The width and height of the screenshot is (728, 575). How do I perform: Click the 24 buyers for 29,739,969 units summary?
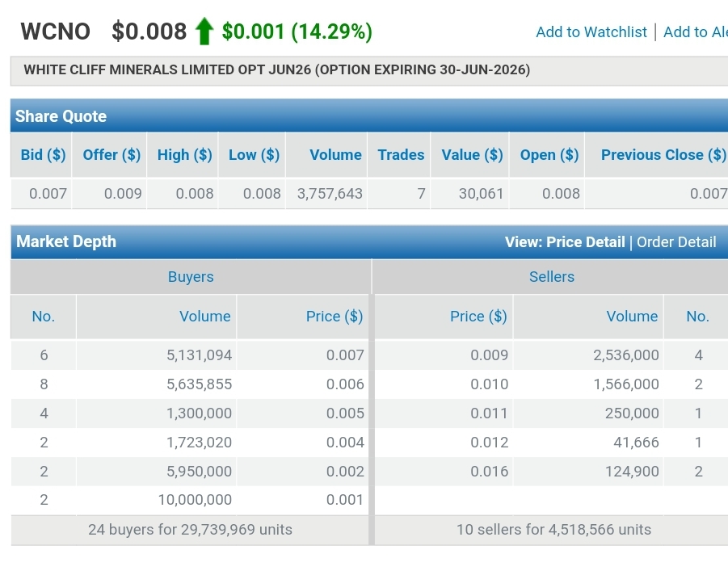(191, 530)
